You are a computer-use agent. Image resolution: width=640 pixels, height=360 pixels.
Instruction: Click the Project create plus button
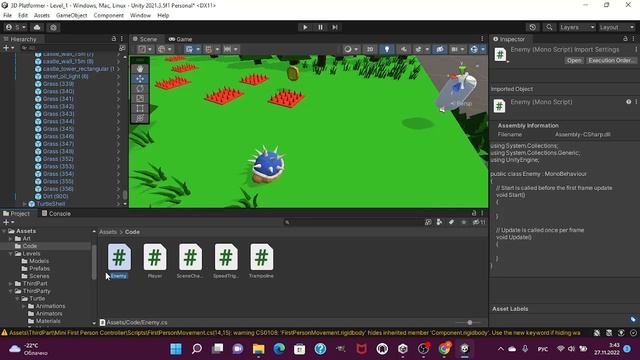coord(8,222)
